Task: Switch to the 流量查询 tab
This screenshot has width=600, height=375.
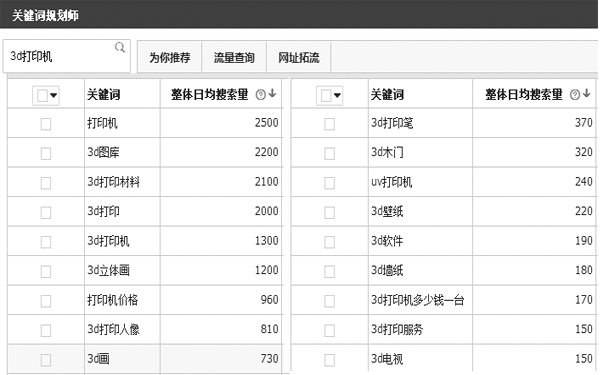Action: pyautogui.click(x=234, y=58)
